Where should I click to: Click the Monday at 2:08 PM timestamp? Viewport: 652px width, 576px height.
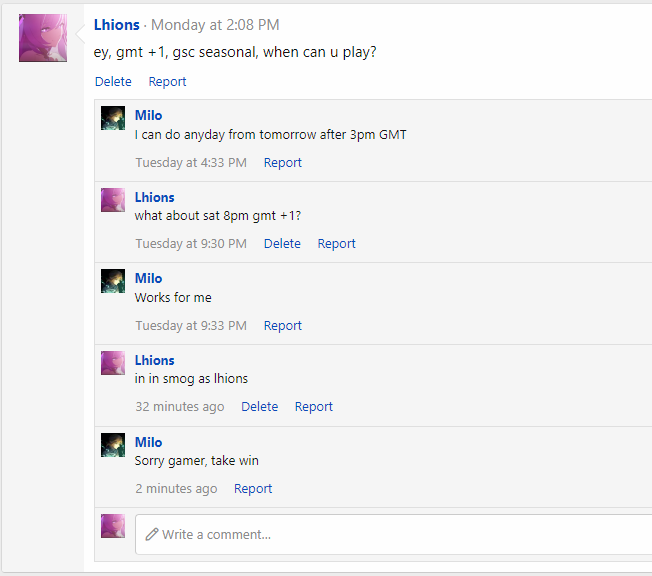coord(215,25)
